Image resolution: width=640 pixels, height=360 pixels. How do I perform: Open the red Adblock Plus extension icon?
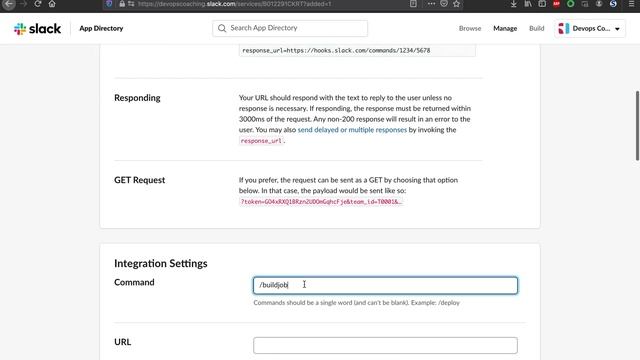point(556,4)
